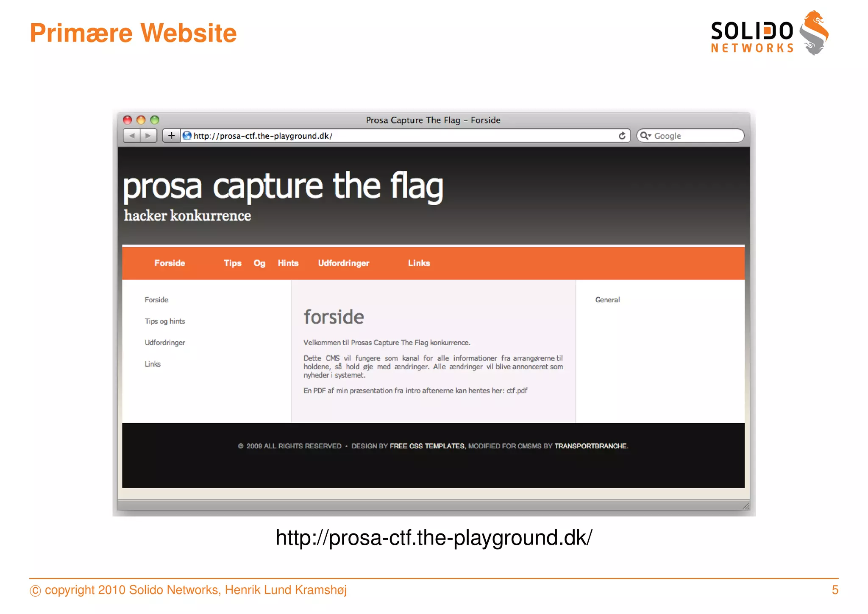Zoom the window with green button
The width and height of the screenshot is (868, 614).
pos(155,120)
